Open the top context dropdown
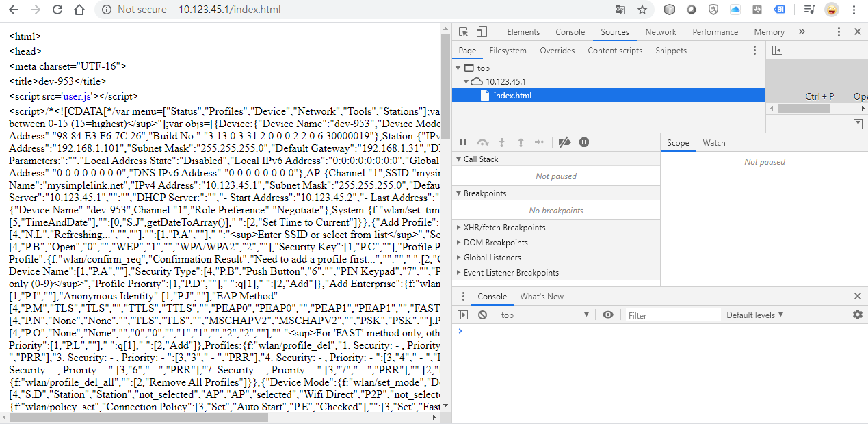This screenshot has height=428, width=868. tap(544, 315)
